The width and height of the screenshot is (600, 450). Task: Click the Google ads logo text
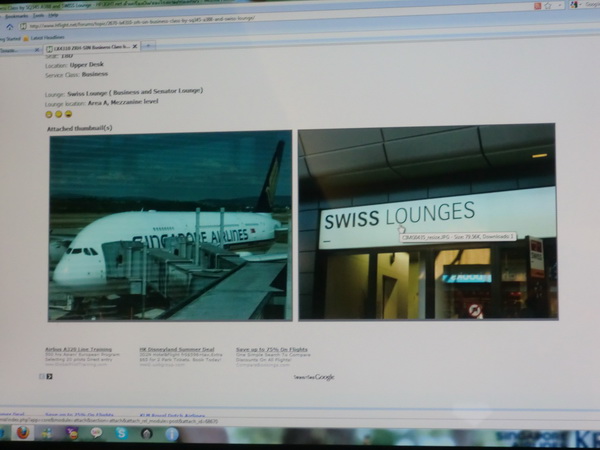point(314,377)
